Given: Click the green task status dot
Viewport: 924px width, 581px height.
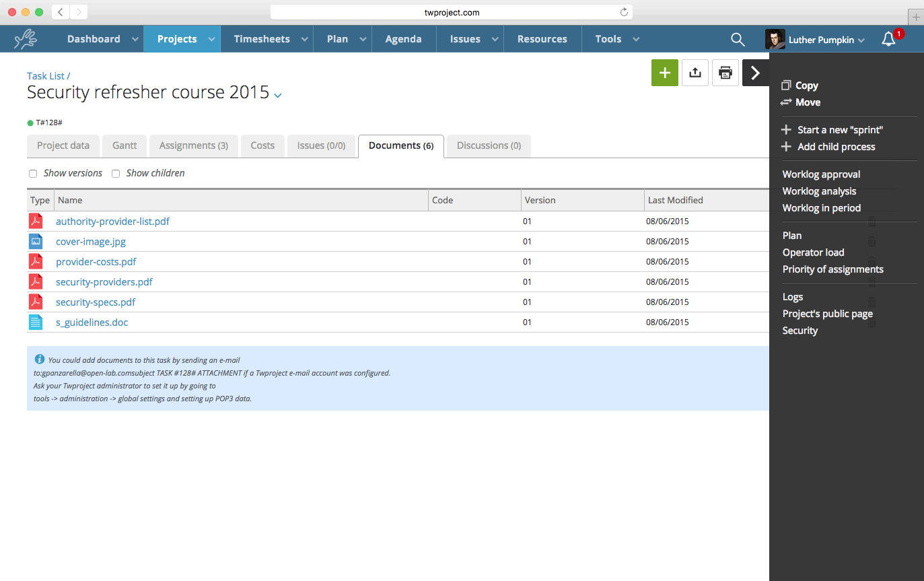Looking at the screenshot, I should [30, 123].
